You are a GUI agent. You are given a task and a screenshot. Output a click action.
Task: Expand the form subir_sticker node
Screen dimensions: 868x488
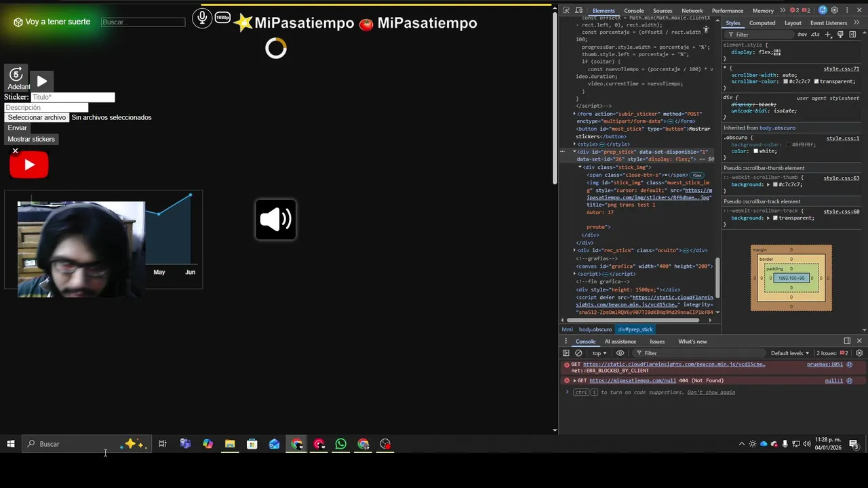click(574, 114)
